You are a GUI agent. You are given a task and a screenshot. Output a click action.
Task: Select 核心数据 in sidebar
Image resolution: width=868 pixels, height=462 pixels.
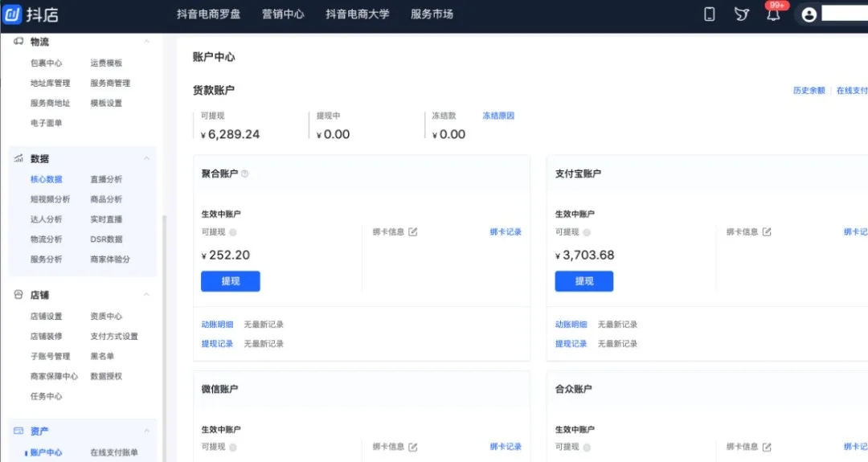pyautogui.click(x=46, y=179)
